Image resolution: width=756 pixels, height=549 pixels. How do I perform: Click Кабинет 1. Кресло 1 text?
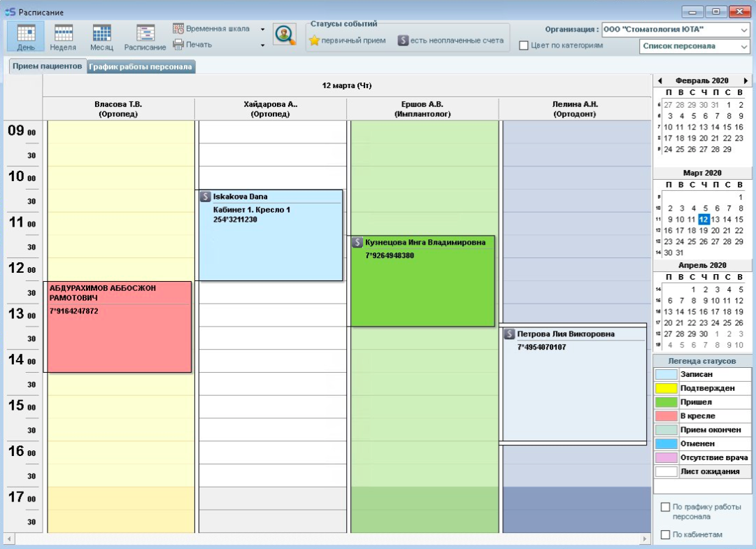coord(252,210)
